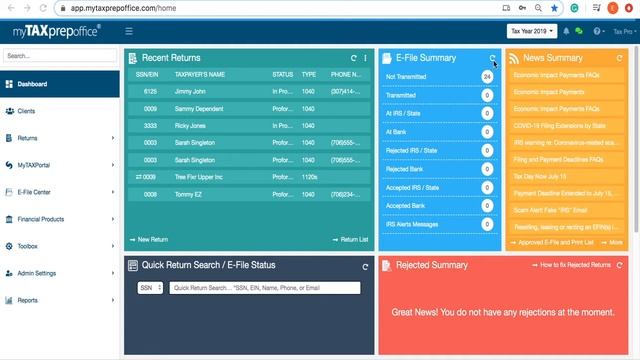
Task: Focus the sidebar Search field
Action: coord(60,56)
